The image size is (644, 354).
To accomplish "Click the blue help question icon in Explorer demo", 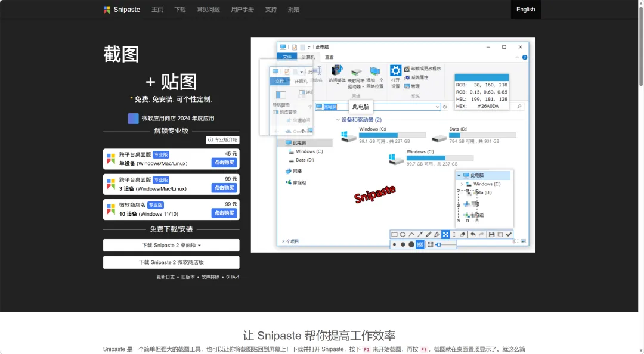I will pyautogui.click(x=525, y=57).
